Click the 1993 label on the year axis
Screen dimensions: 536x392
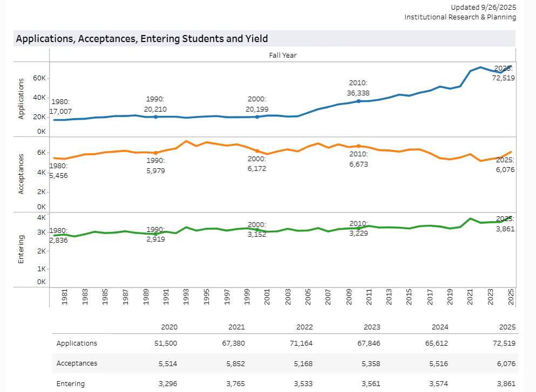[186, 297]
